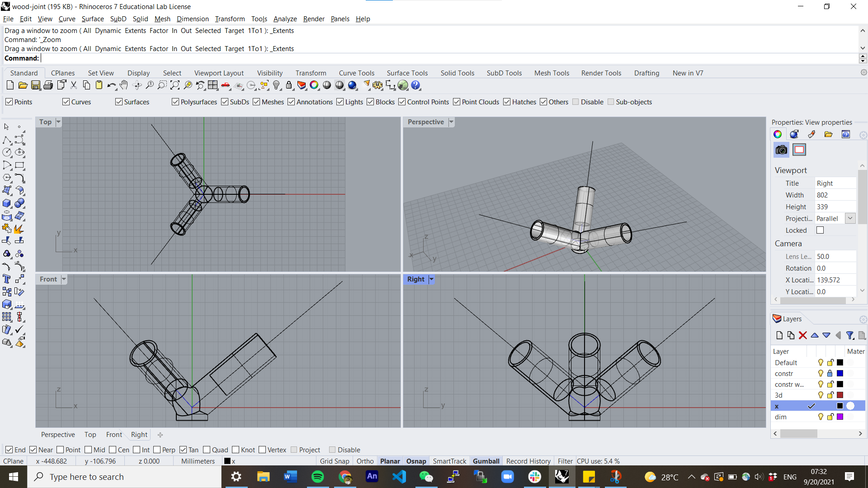Open the four-viewport layout icon
Screen dimensions: 868x488
[x=213, y=85]
